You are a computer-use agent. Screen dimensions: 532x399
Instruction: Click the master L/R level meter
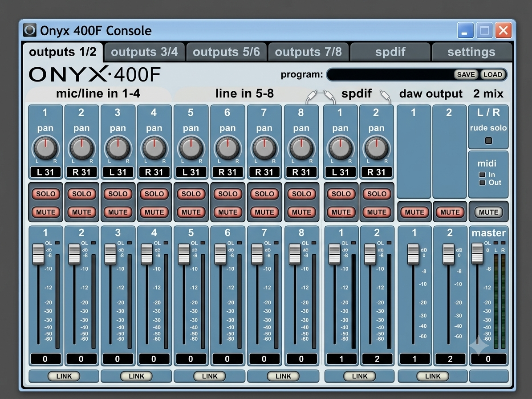tap(500, 301)
